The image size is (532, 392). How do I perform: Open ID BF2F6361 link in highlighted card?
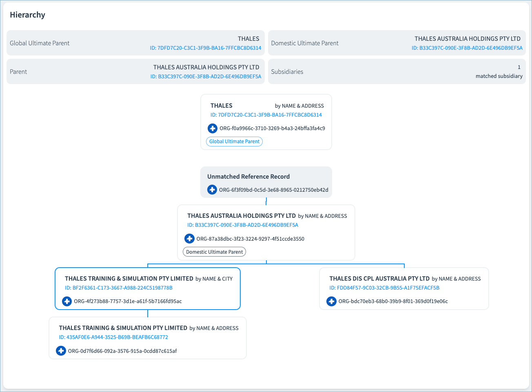coord(119,288)
